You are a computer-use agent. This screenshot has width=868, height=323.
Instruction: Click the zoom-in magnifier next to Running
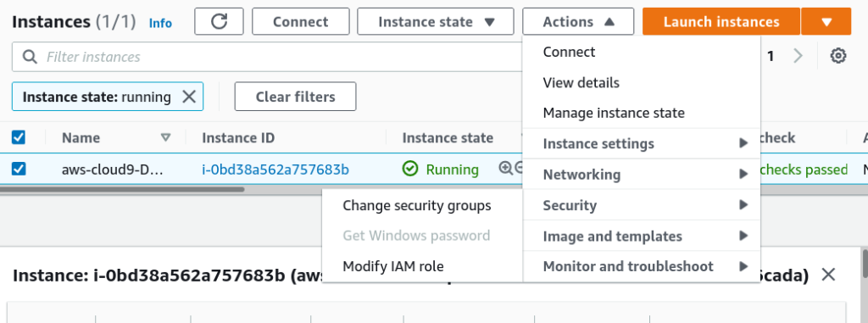[x=505, y=168]
